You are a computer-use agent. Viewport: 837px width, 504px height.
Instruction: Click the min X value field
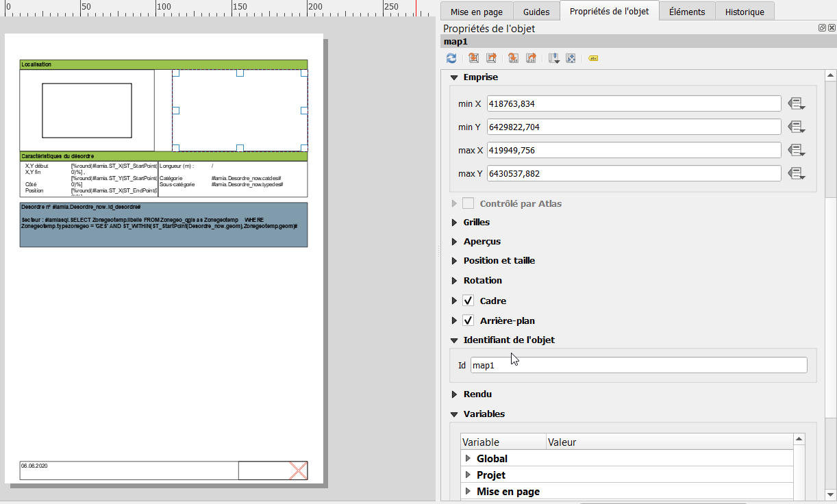pos(634,103)
